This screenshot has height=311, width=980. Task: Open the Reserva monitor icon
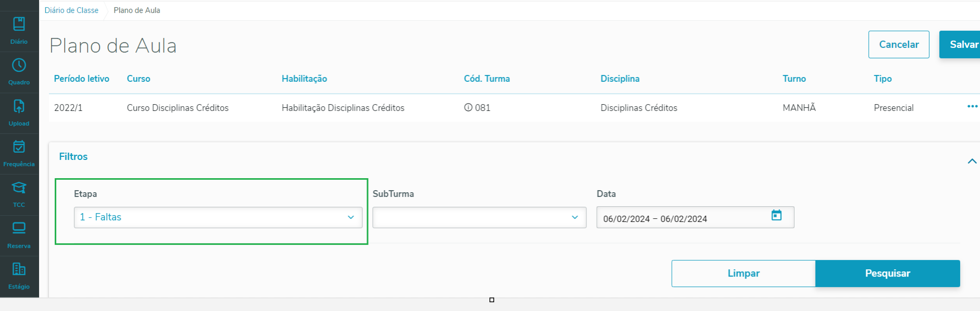tap(19, 228)
